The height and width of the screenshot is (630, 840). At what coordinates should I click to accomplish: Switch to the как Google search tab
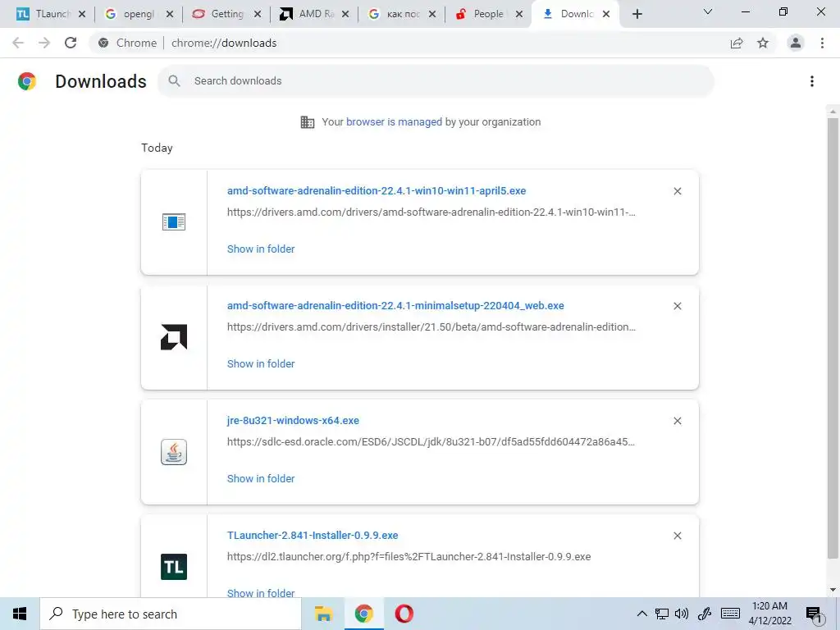[x=396, y=14]
